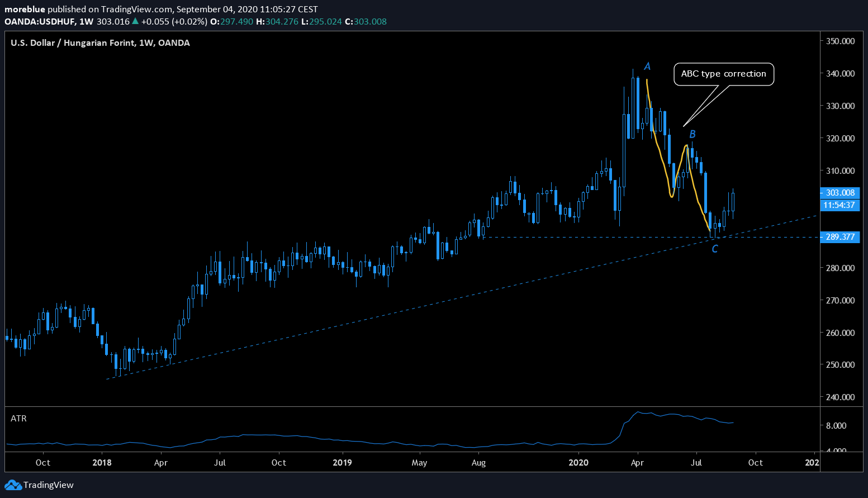Select the wave label 'A' near the peak

(x=647, y=67)
